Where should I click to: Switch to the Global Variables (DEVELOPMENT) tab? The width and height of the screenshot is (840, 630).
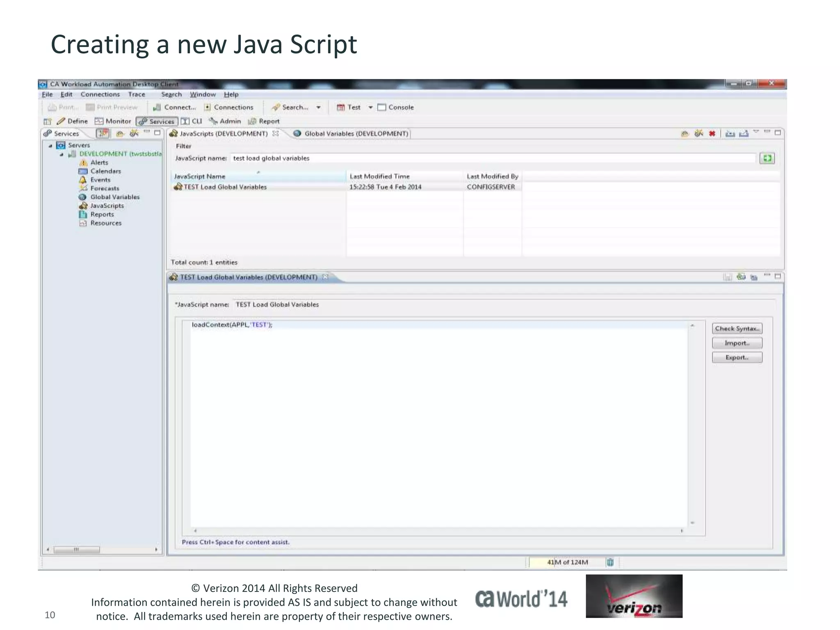tap(351, 134)
